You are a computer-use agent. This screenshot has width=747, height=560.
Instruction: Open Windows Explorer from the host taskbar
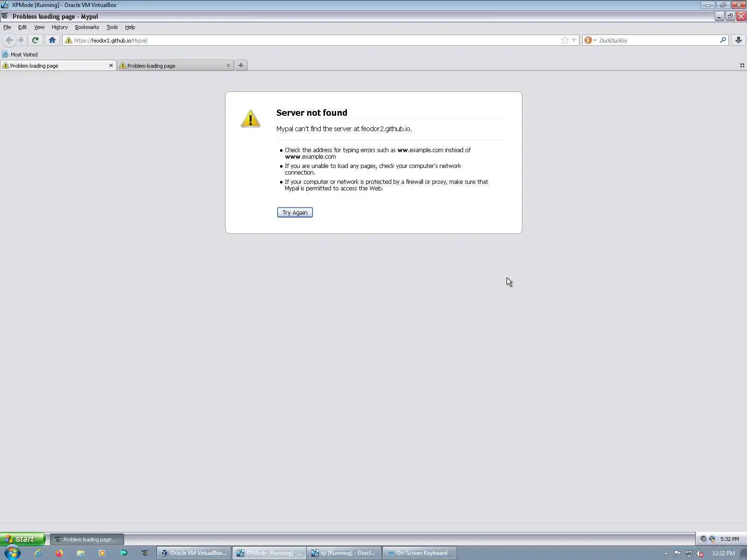81,553
